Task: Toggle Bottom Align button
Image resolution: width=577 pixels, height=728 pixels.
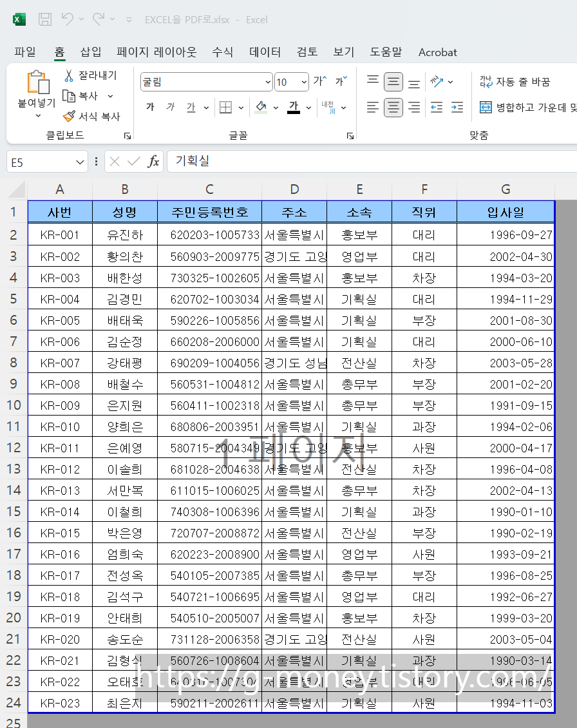Action: coord(414,82)
